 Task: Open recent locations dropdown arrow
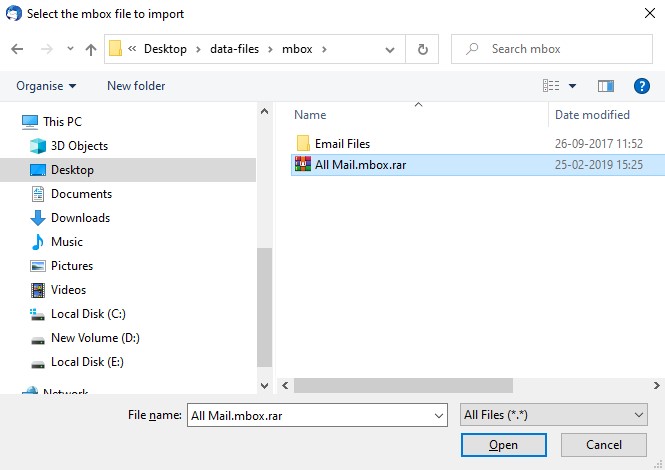coord(70,49)
